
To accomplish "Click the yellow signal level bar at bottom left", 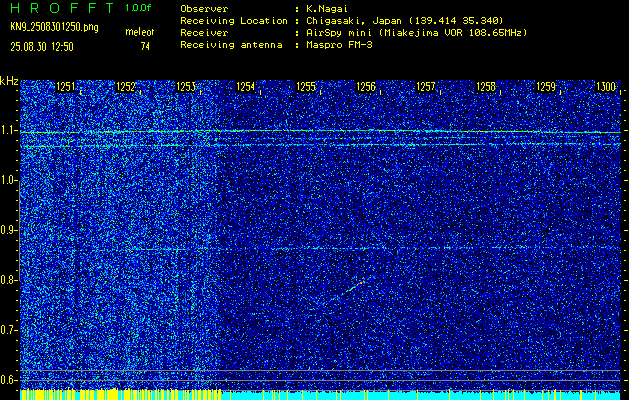I will pos(120,394).
